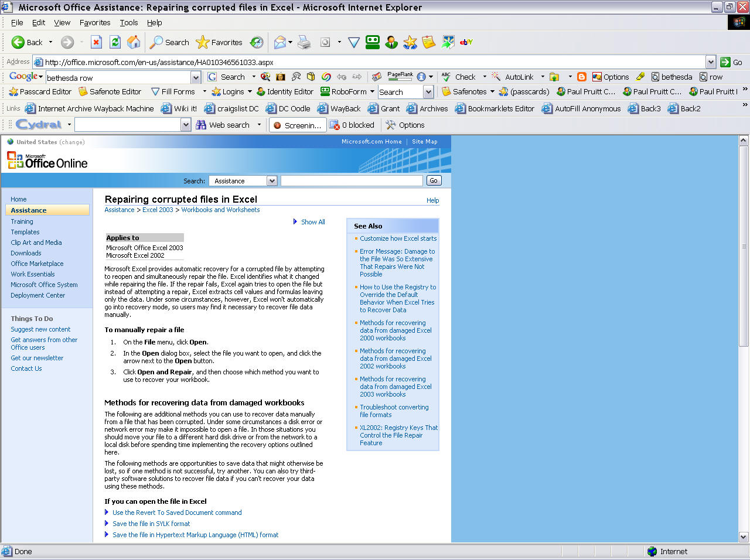This screenshot has width=750, height=560.
Task: Click the green RoboForm robot icon
Action: coord(373,42)
